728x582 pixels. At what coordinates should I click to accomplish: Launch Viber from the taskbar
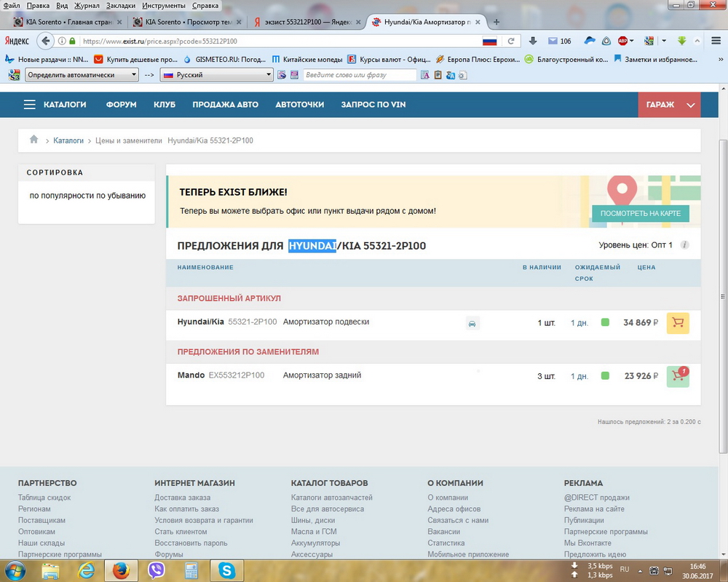pyautogui.click(x=156, y=571)
